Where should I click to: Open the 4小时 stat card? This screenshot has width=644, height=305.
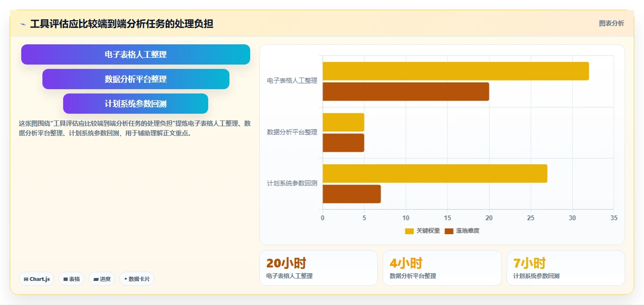(442, 268)
